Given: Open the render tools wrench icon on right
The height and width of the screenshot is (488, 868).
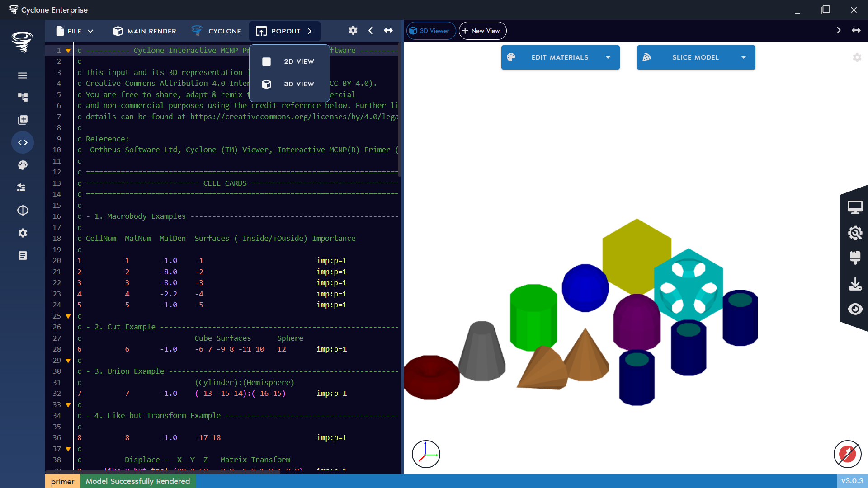Looking at the screenshot, I should point(856,233).
